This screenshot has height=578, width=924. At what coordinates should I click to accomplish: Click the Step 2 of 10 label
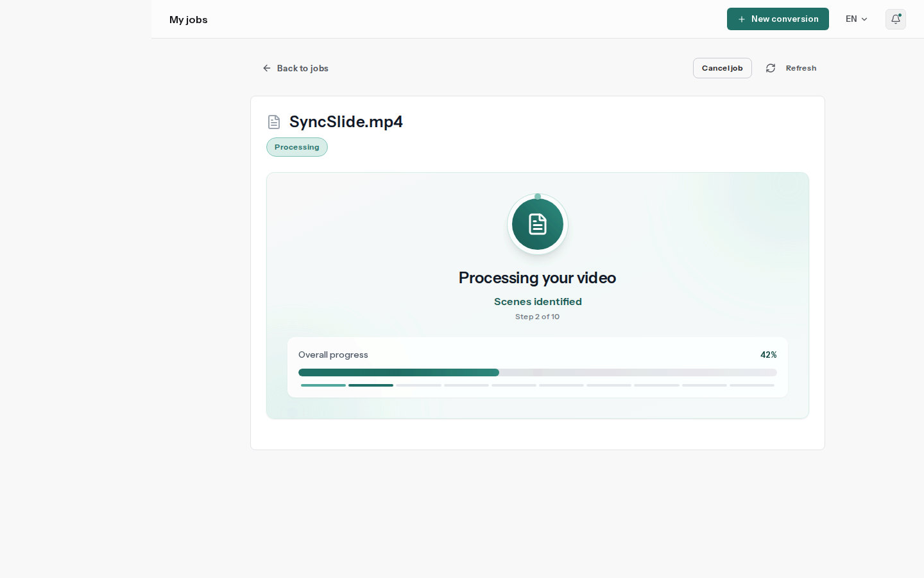538,317
